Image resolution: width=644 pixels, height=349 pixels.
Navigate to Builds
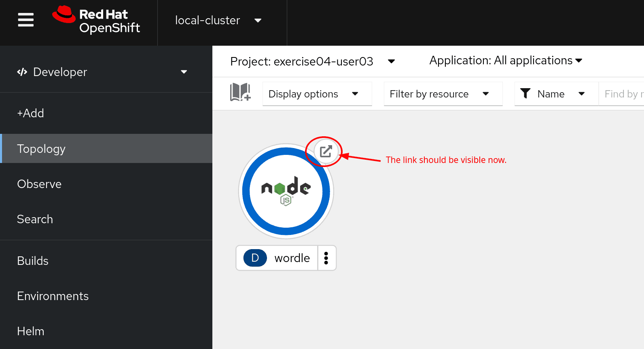[x=106, y=261]
